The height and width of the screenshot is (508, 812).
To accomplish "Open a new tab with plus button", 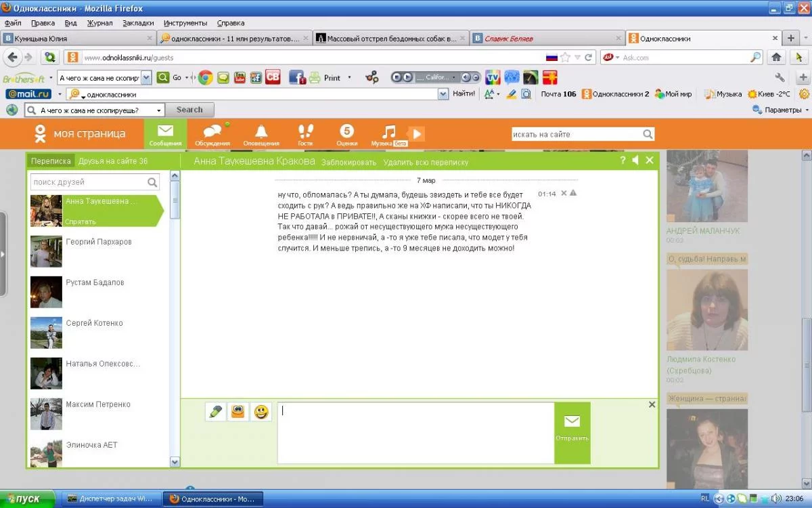I will click(x=791, y=39).
